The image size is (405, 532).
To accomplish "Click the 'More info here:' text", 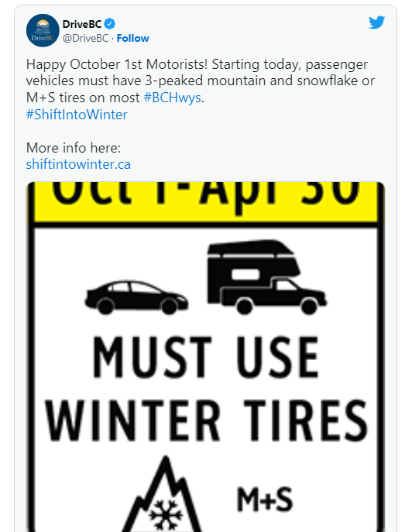I will tap(74, 148).
